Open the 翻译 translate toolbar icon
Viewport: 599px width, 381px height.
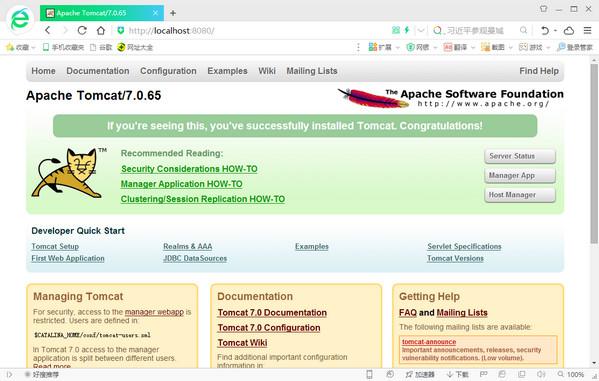coord(455,47)
